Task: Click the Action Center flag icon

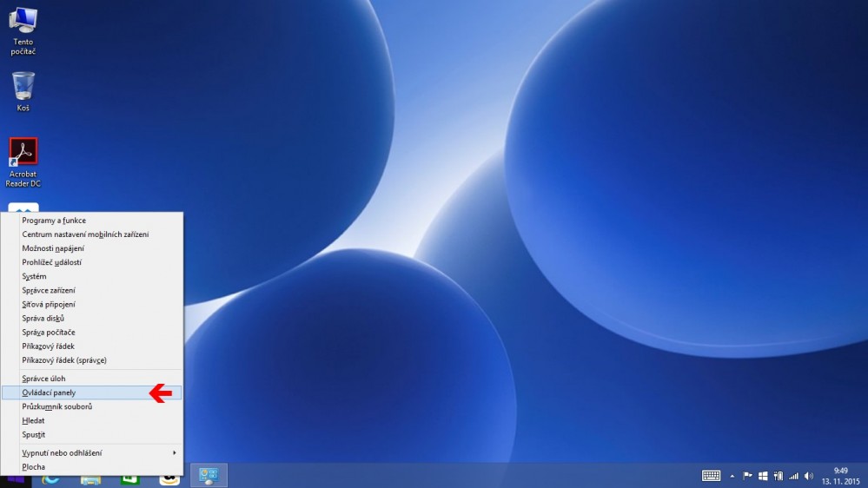Action: pos(747,476)
